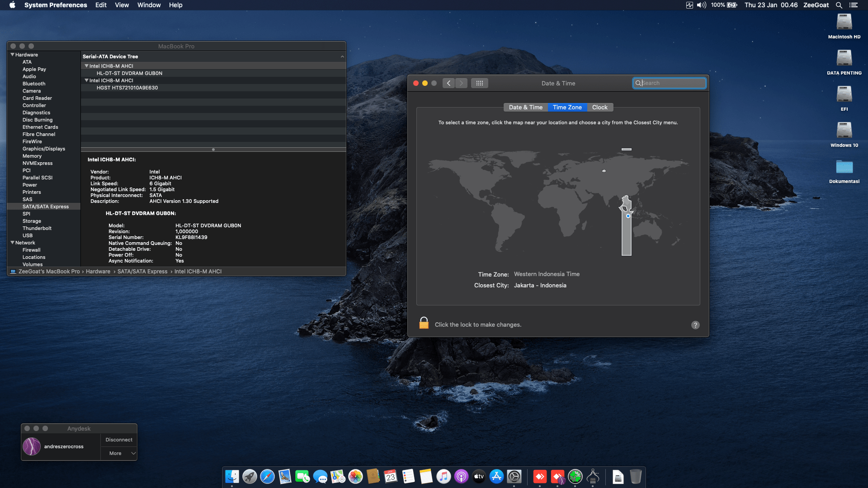Open Maps from the Dock

coord(338,476)
